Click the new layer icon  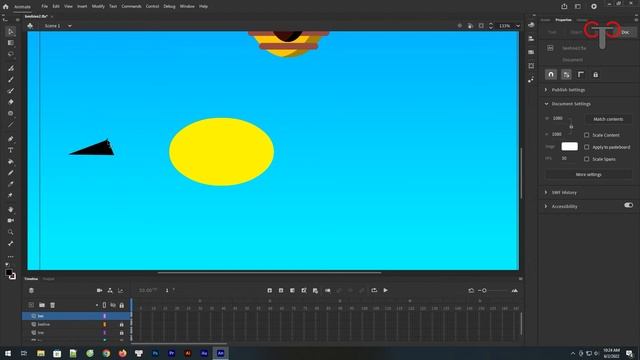(x=31, y=305)
